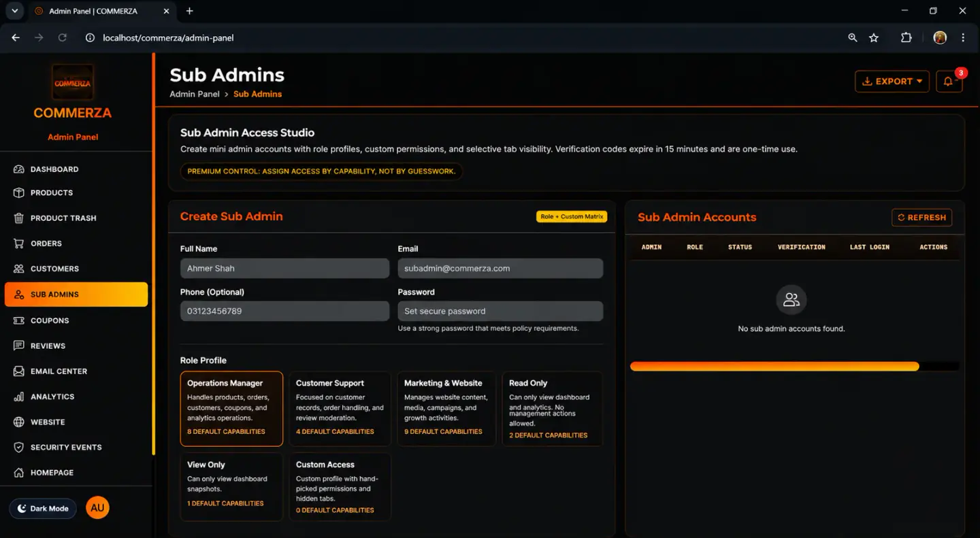Select the Security Events shield icon

[x=19, y=448]
